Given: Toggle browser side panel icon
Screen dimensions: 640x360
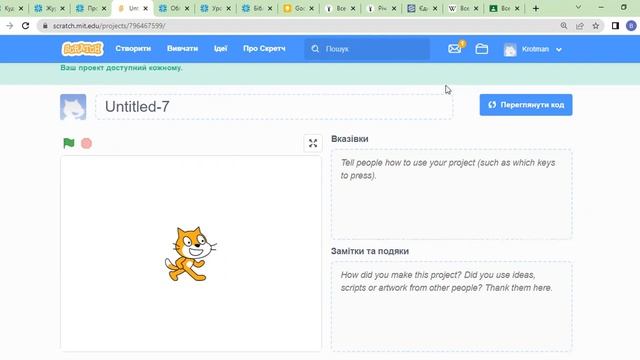Looking at the screenshot, I should [x=615, y=26].
